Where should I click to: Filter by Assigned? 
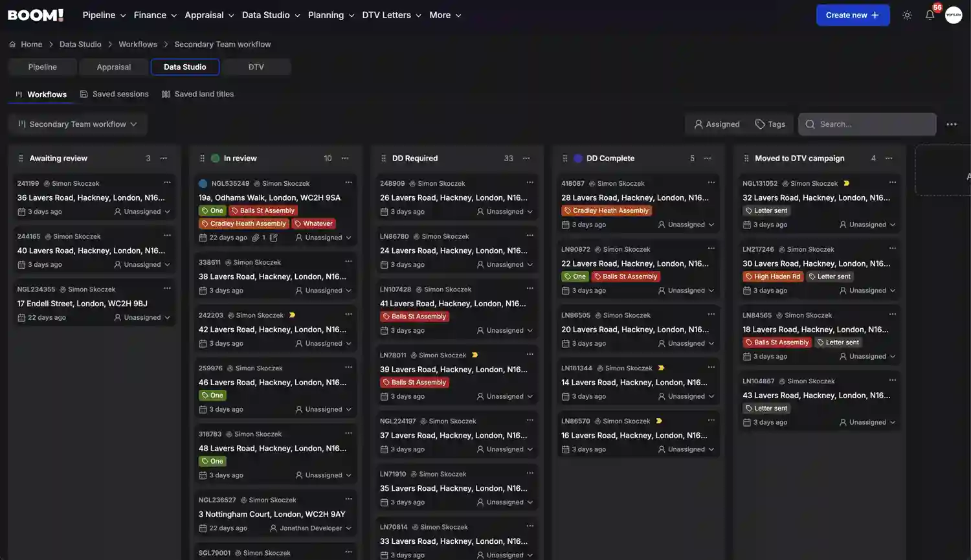pos(717,124)
